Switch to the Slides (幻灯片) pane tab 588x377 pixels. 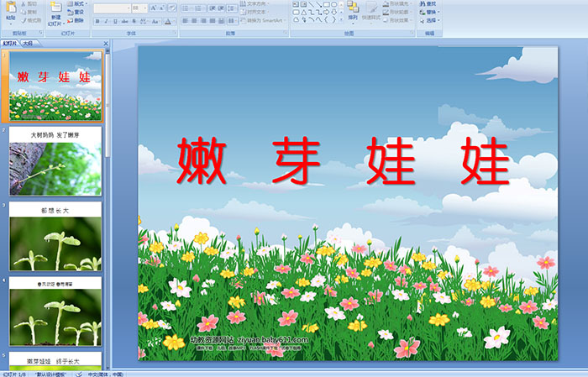10,44
